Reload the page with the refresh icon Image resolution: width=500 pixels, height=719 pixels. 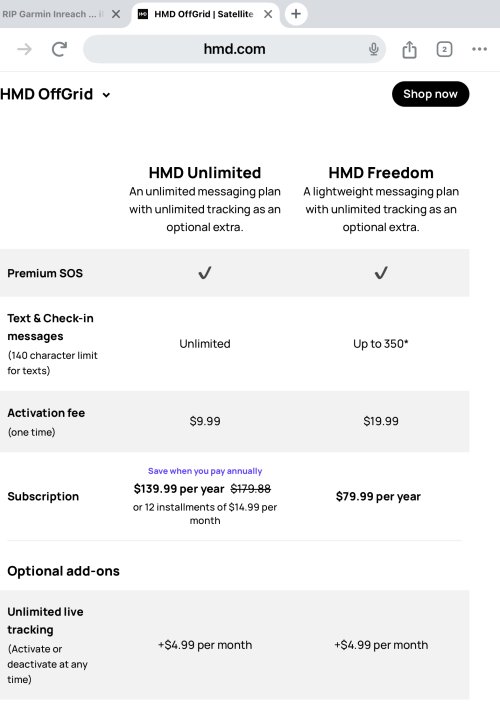59,49
